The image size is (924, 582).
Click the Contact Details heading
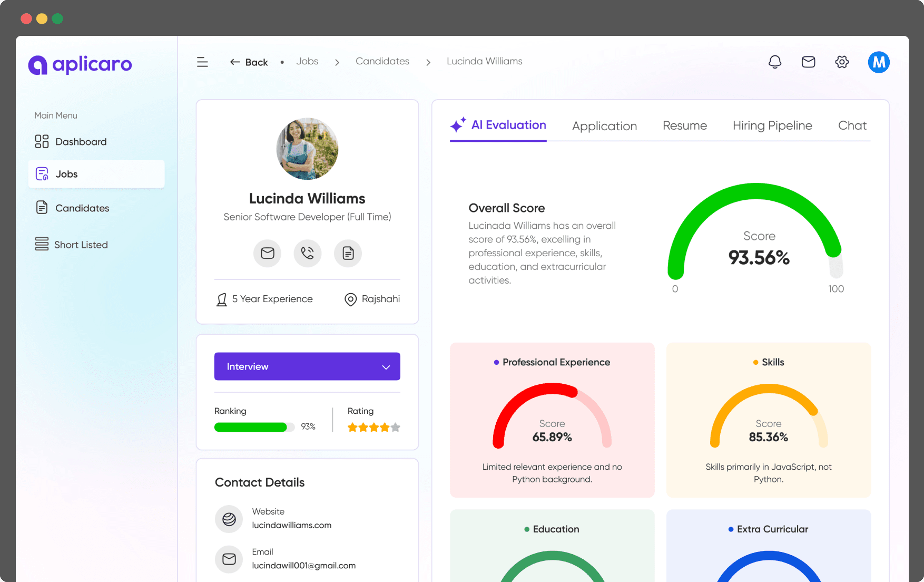pos(260,482)
